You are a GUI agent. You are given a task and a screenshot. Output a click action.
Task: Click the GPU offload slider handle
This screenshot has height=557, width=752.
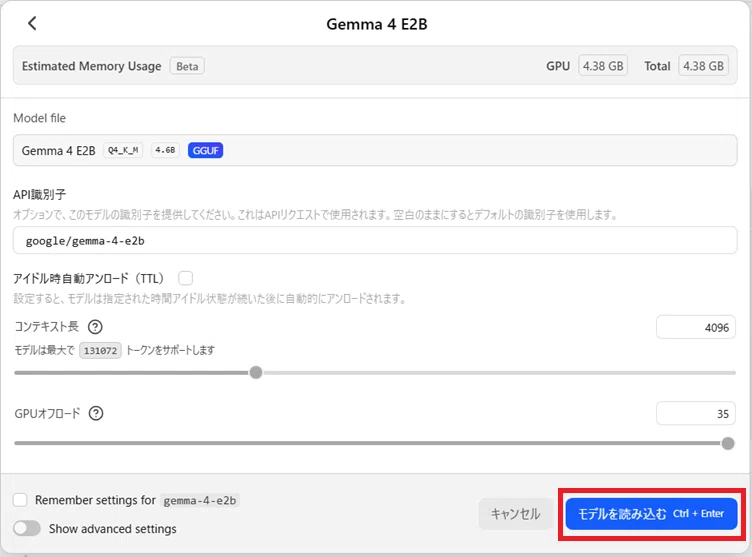728,443
